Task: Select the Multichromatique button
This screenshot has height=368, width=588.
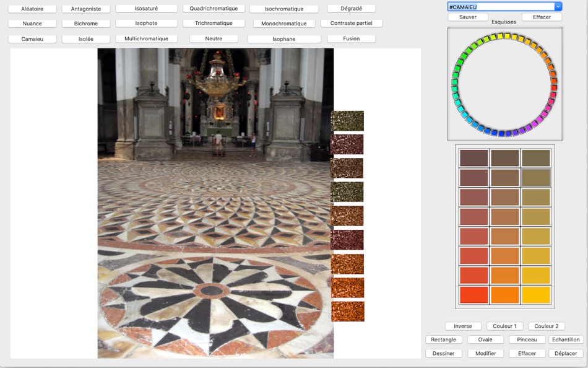Action: [146, 38]
